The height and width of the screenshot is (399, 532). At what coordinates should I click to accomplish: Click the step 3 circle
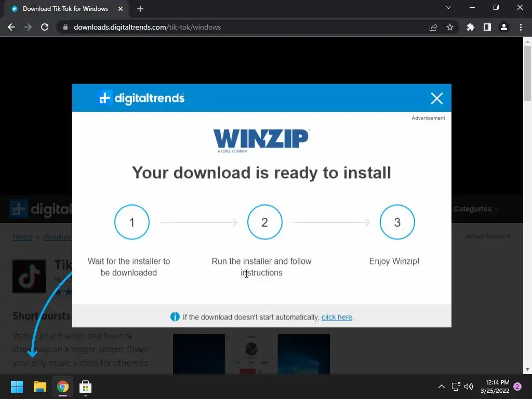[397, 222]
